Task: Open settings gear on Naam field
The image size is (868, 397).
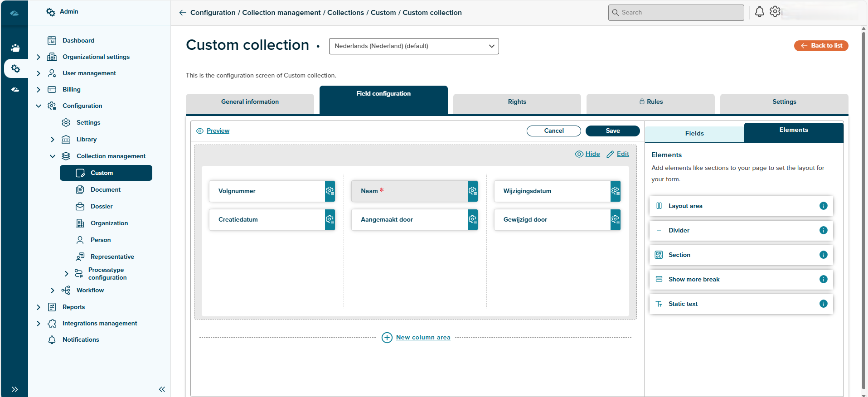Action: (472, 191)
